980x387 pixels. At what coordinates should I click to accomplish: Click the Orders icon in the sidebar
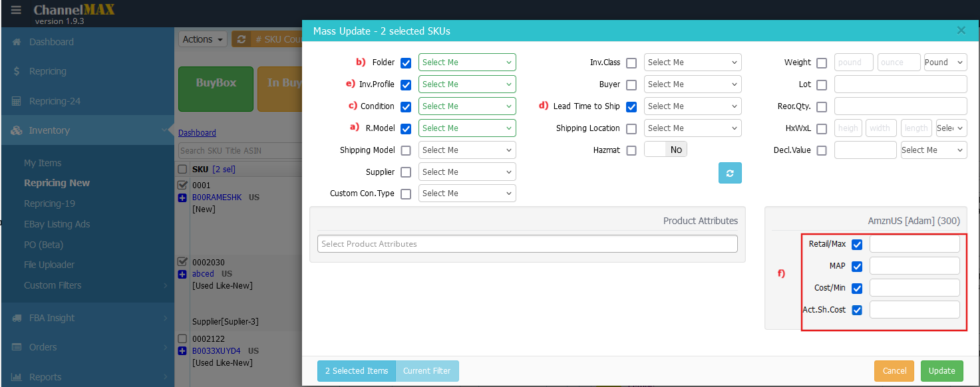[17, 347]
